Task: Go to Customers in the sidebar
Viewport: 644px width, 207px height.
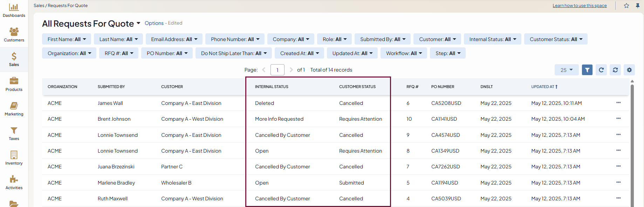Action: (14, 34)
